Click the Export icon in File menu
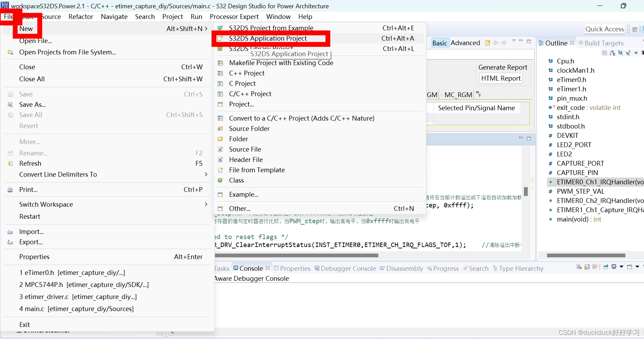Viewport: 644px width, 339px height. click(x=11, y=242)
